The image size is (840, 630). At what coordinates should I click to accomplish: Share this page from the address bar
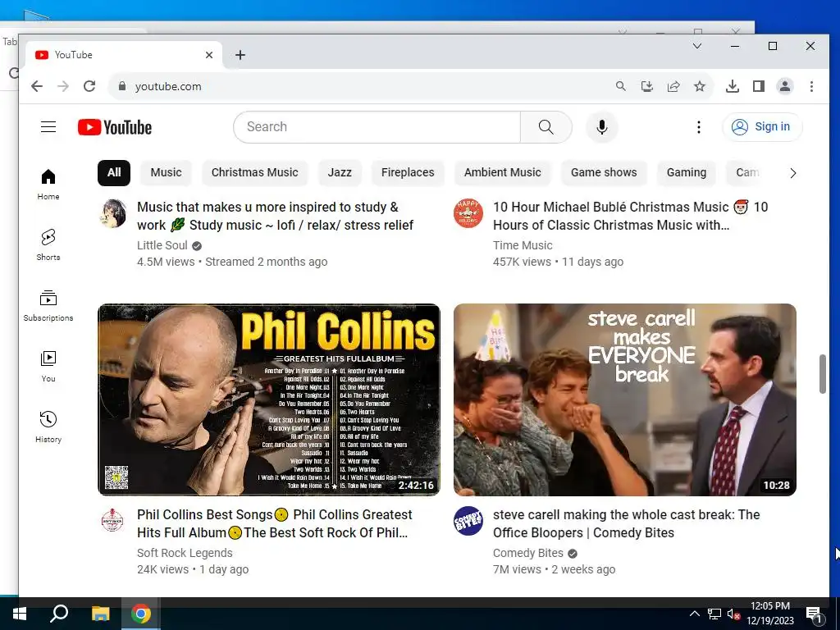coord(673,86)
